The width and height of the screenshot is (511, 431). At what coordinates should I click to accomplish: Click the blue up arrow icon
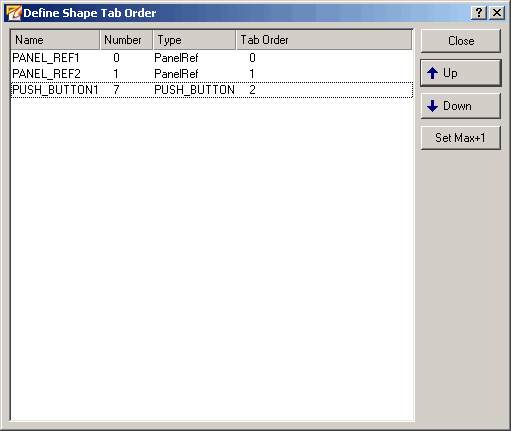pyautogui.click(x=432, y=73)
